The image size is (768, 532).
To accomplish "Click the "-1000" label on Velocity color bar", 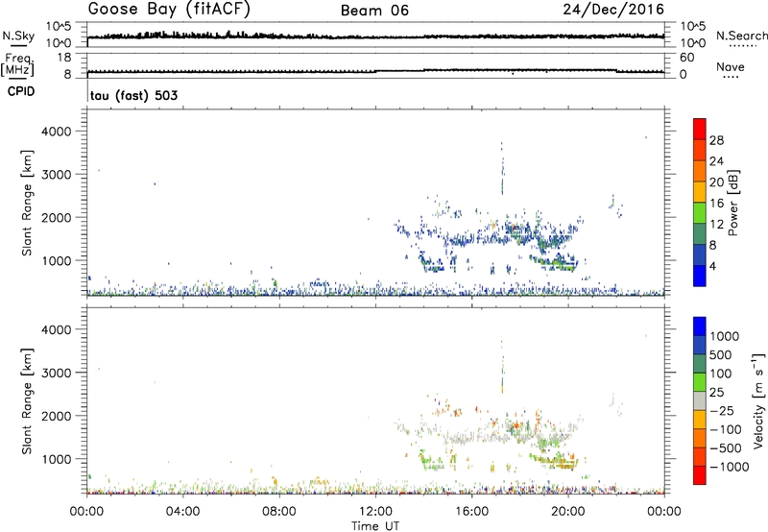I will 730,467.
